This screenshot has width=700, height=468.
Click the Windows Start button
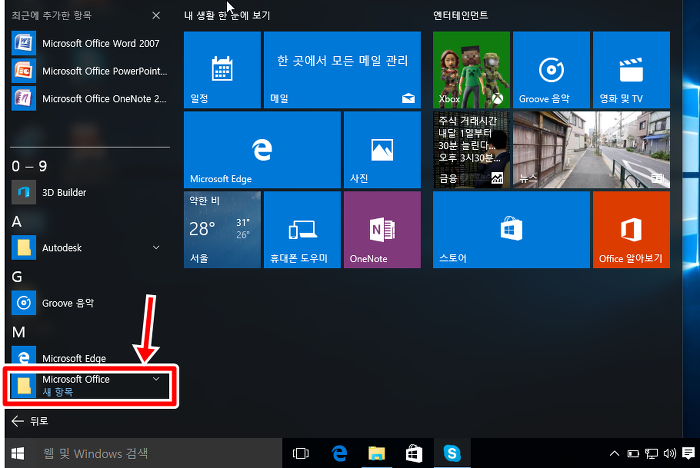click(x=17, y=454)
